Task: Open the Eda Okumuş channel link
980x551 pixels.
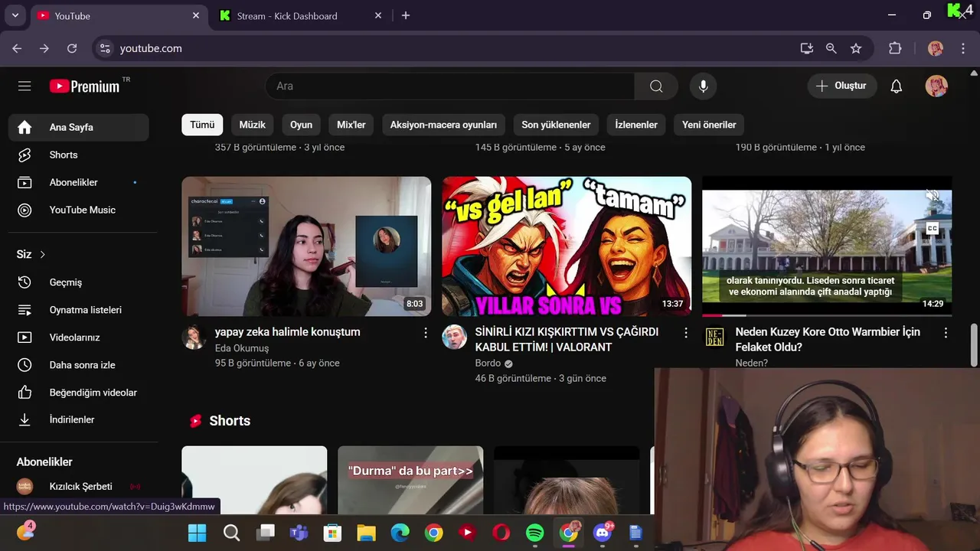Action: (x=242, y=348)
